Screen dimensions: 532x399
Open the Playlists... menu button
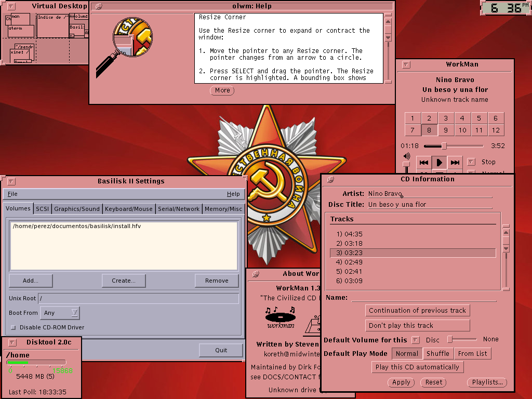click(x=487, y=382)
